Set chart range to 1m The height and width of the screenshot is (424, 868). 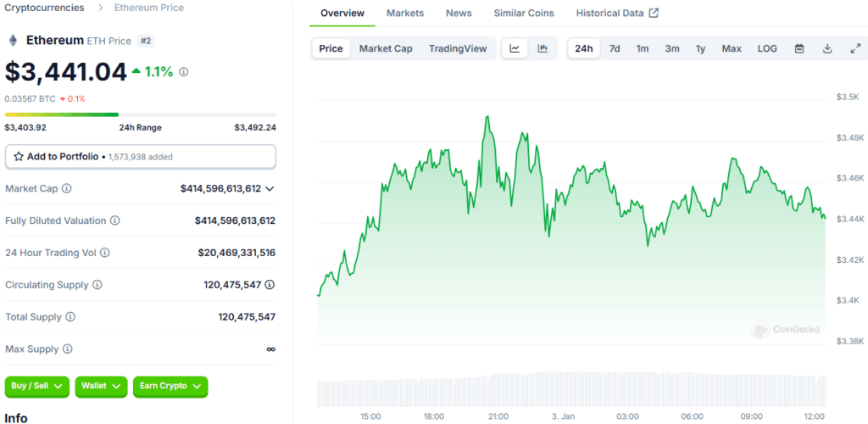643,48
